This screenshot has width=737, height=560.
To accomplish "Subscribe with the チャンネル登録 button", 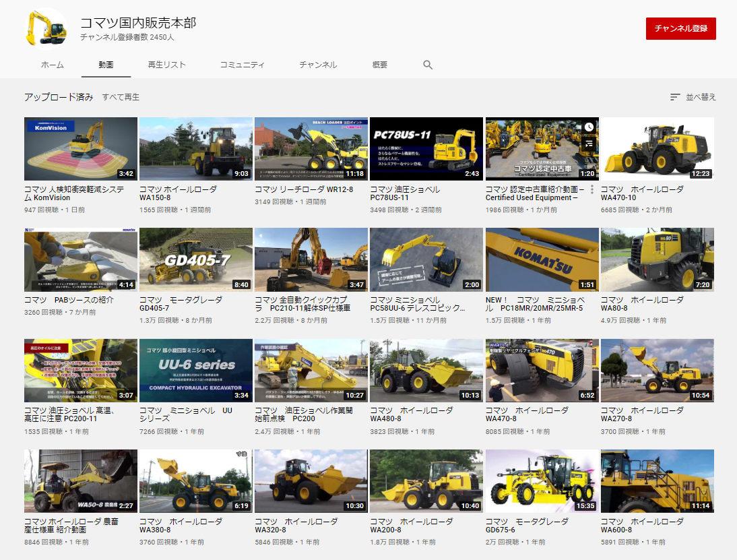I will [x=680, y=29].
